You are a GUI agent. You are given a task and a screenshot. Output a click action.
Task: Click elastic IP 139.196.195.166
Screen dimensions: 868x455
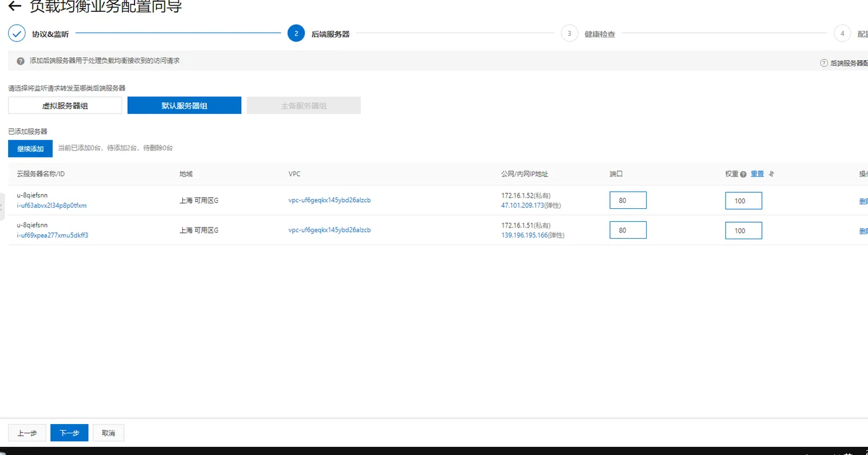pyautogui.click(x=525, y=236)
